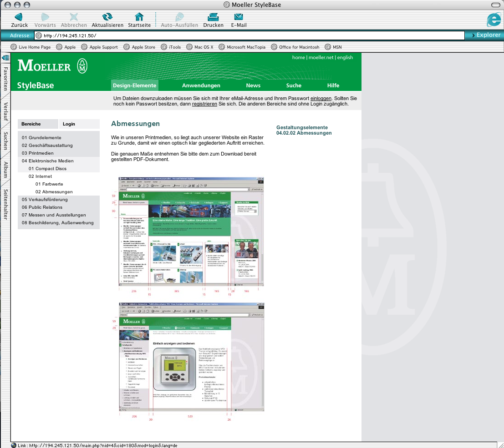Collapse the Explorer sidebar toggle icon
This screenshot has width=504, height=448.
pyautogui.click(x=5, y=58)
